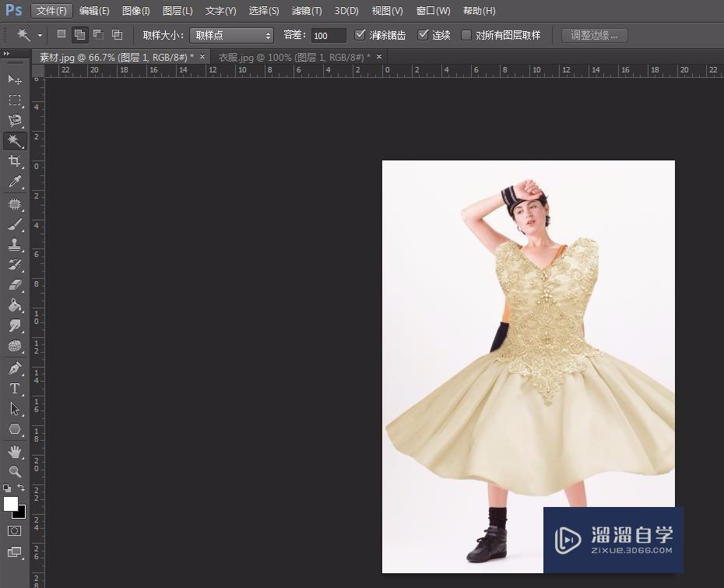
Task: Select the Pen tool
Action: [14, 367]
